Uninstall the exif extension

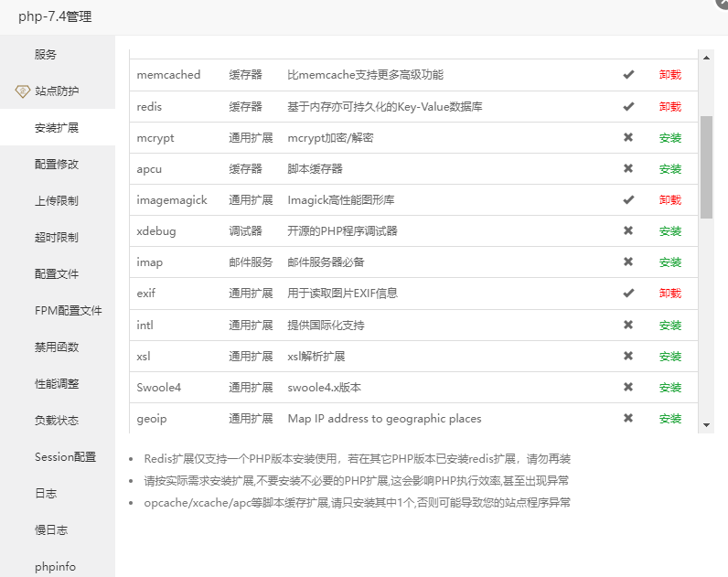tap(670, 294)
